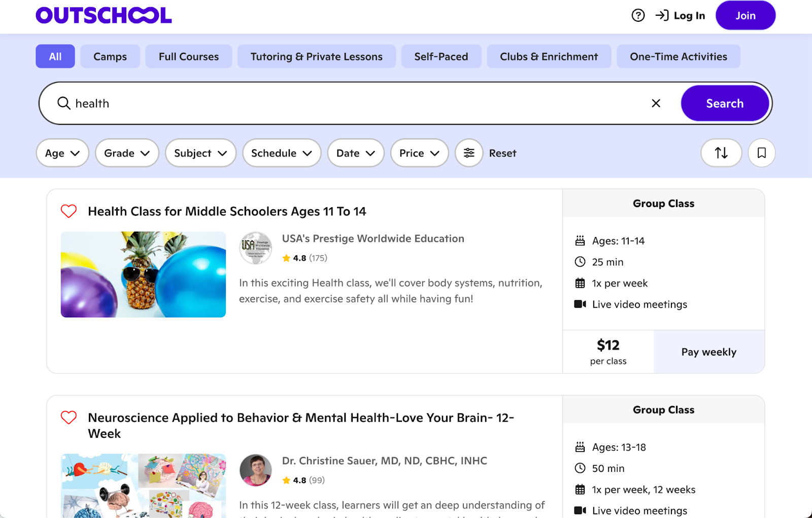Click 1x per week, 12 weeks detail

[x=635, y=490]
